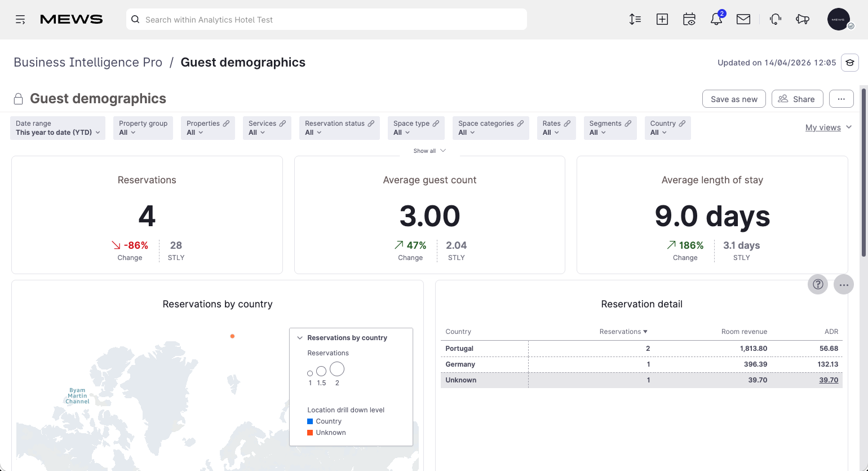This screenshot has width=868, height=471.
Task: Click the -86% change figure
Action: 136,245
